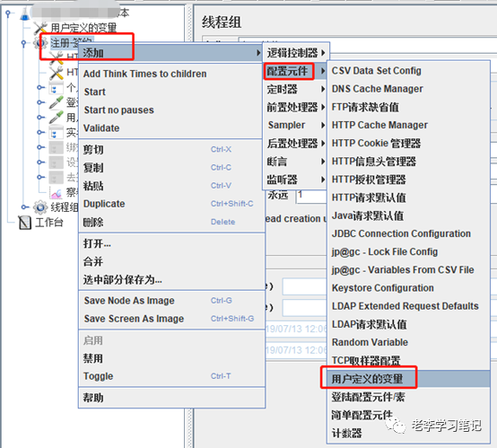Add DNS Cache Manager
The height and width of the screenshot is (448, 497).
pos(408,89)
